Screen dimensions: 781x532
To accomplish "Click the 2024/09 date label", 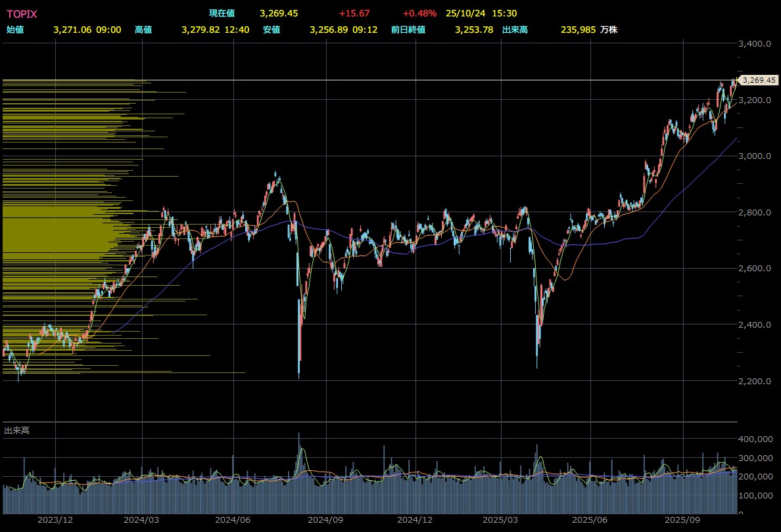I will coord(325,520).
